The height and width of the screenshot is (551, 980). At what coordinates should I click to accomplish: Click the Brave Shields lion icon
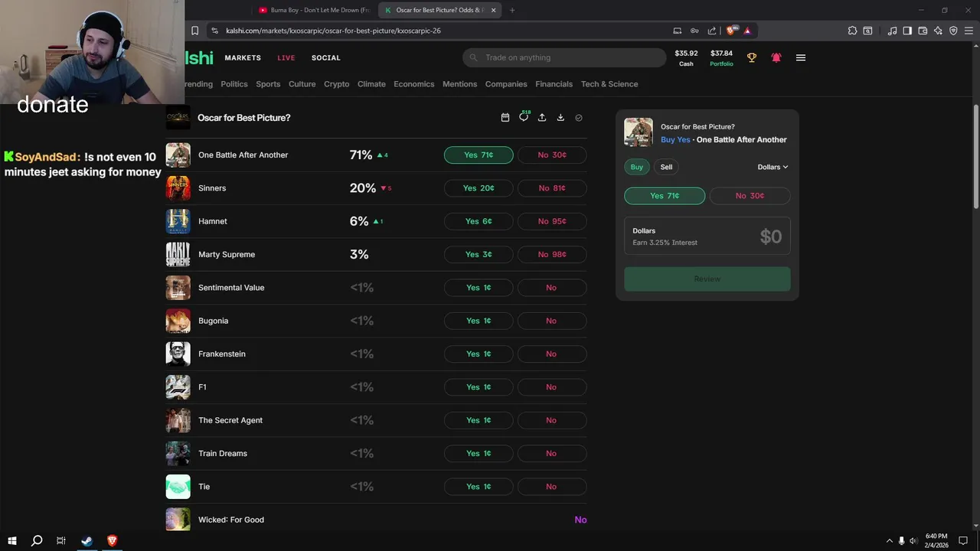[x=731, y=31]
